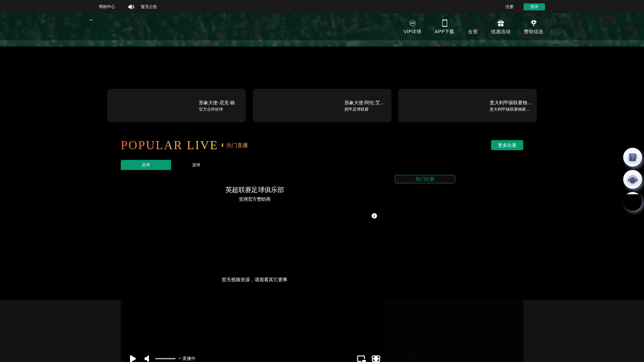The image size is (644, 362).
Task: Open customer service headset icon
Action: click(x=632, y=179)
